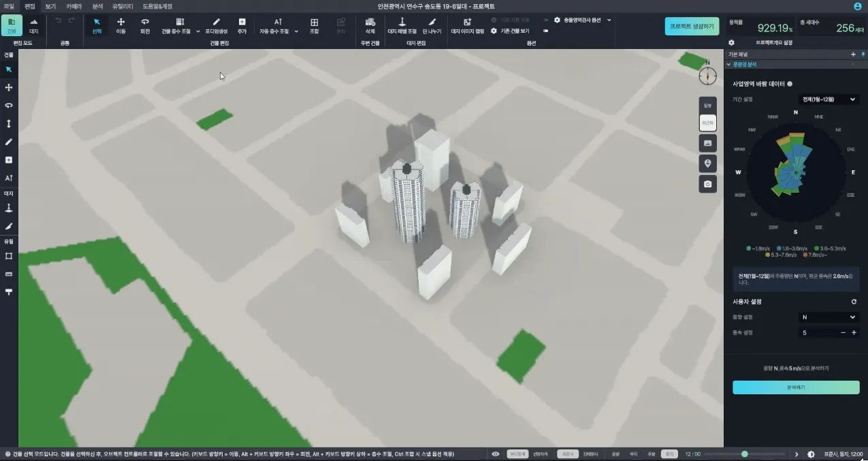The height and width of the screenshot is (461, 868).
Task: Switch to 대지 (site) edit mode
Action: (33, 26)
